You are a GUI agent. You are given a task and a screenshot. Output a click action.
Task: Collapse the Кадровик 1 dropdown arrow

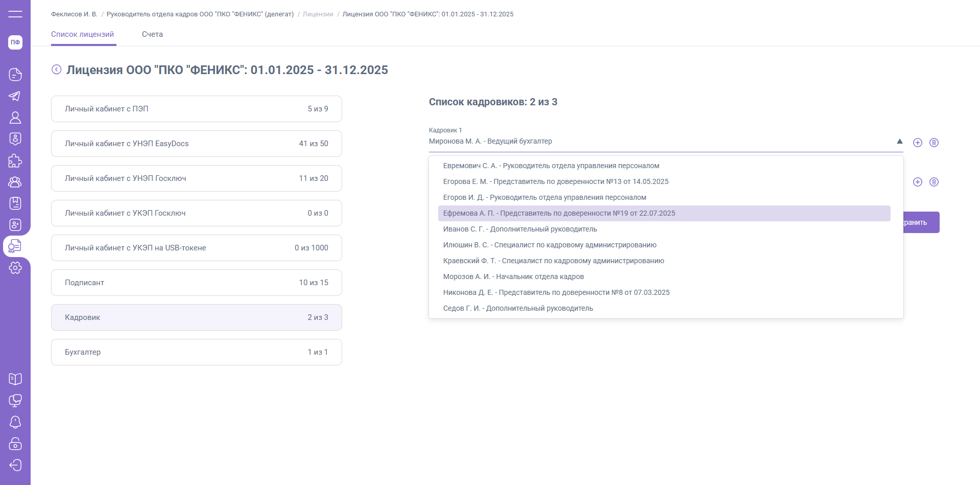(900, 142)
